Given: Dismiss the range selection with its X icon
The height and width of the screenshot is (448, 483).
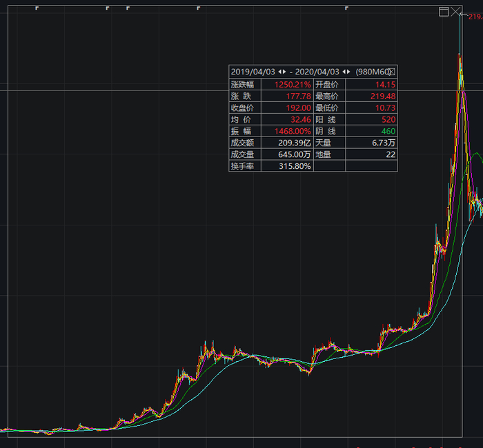Looking at the screenshot, I should point(455,12).
